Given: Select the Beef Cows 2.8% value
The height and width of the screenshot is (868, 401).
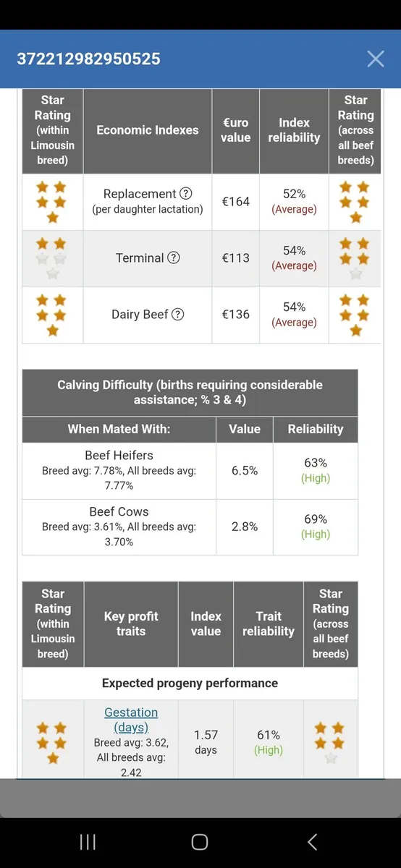Looking at the screenshot, I should tap(245, 527).
